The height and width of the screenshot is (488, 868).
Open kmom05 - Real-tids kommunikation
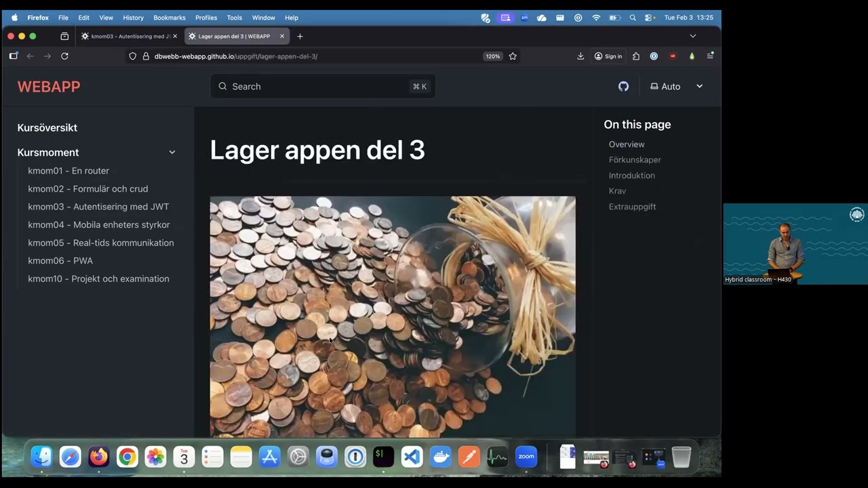(x=101, y=243)
